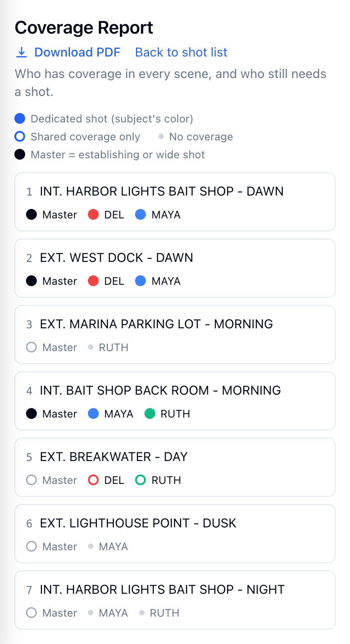Select EXT. LIGHTHOUSE POINT - DUSK heading
This screenshot has width=350, height=644.
click(x=138, y=523)
